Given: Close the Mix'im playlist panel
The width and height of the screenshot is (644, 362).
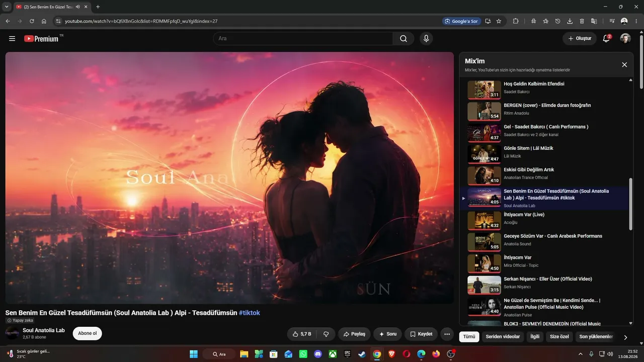Looking at the screenshot, I should click(x=624, y=65).
